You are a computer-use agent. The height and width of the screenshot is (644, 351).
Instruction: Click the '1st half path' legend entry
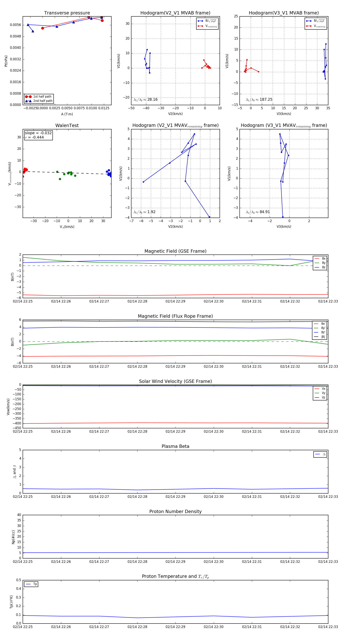pos(39,96)
